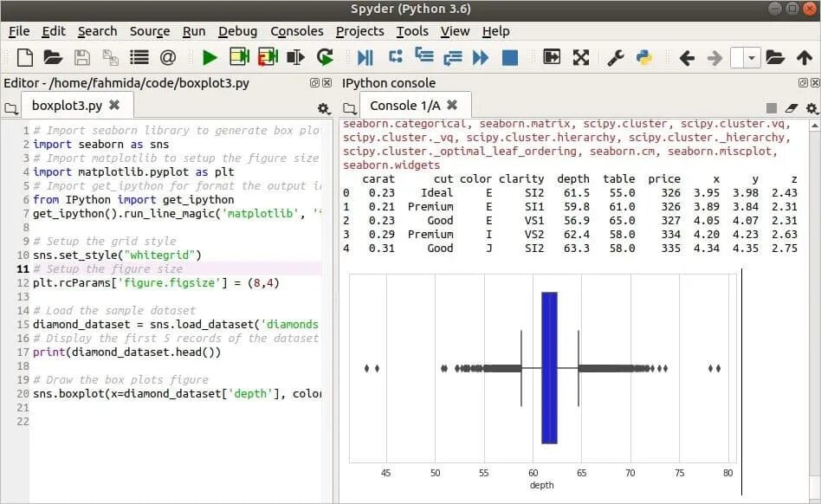Screen dimensions: 821x504
Task: Stop the current command in the console
Action: 772,108
